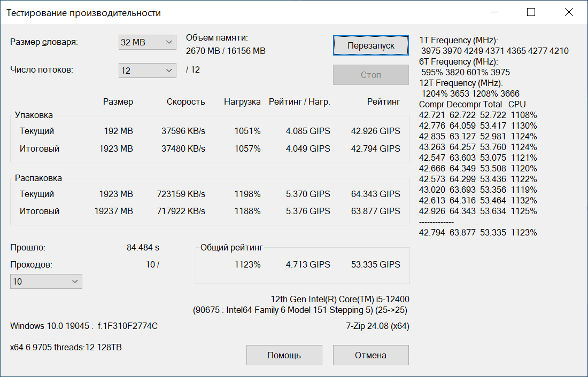Screen dimensions: 588x377
Task: Click the packing total speed 37480 KB/s
Action: (183, 149)
